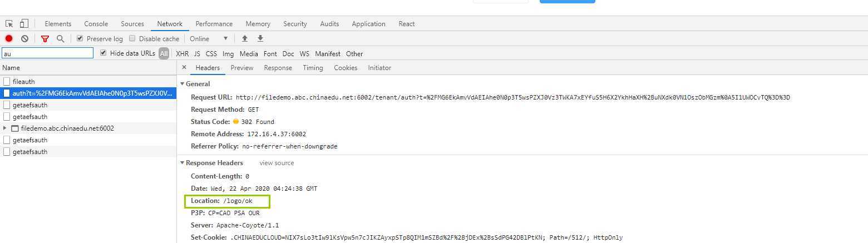Clear the network log
Image resolution: width=868 pixels, height=243 pixels.
click(x=25, y=38)
